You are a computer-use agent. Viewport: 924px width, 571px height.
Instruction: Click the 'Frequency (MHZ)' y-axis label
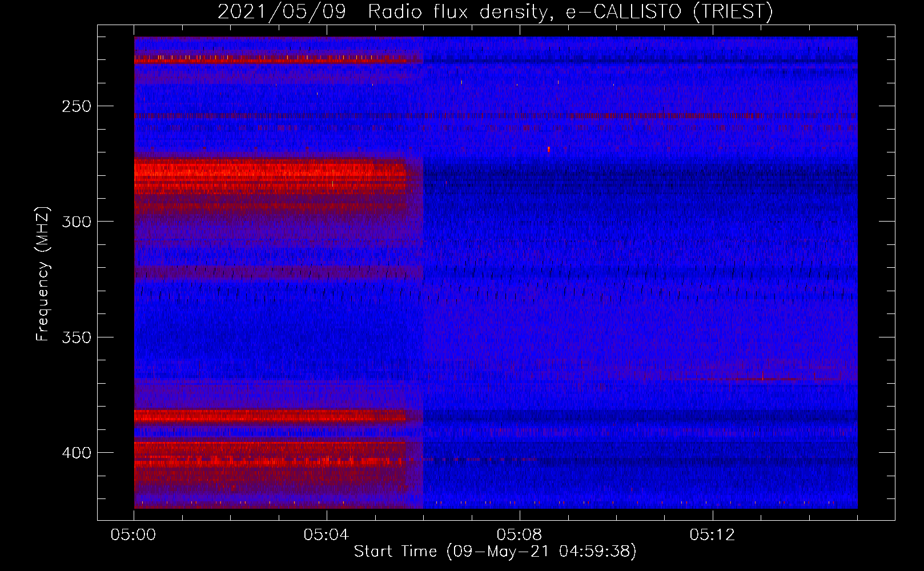43,274
